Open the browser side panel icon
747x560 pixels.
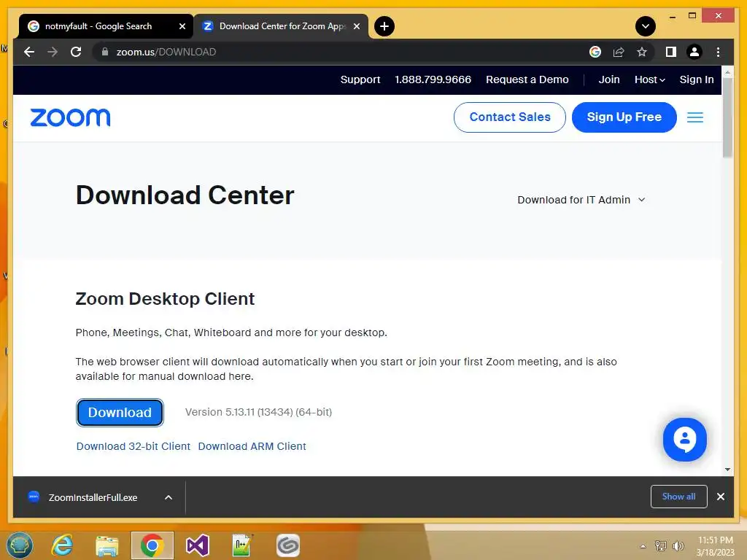click(x=671, y=52)
